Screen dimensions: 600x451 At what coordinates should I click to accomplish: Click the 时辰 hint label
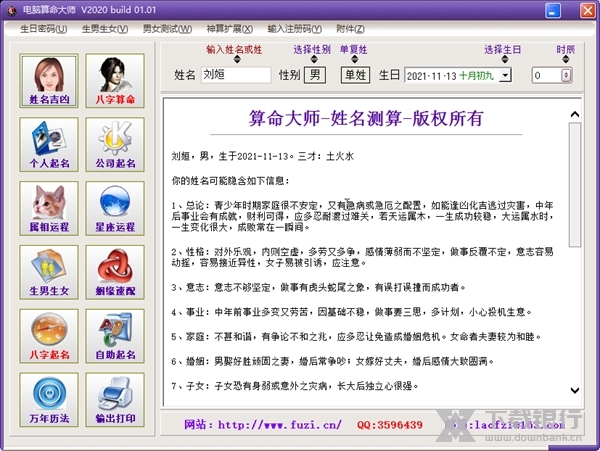point(566,50)
